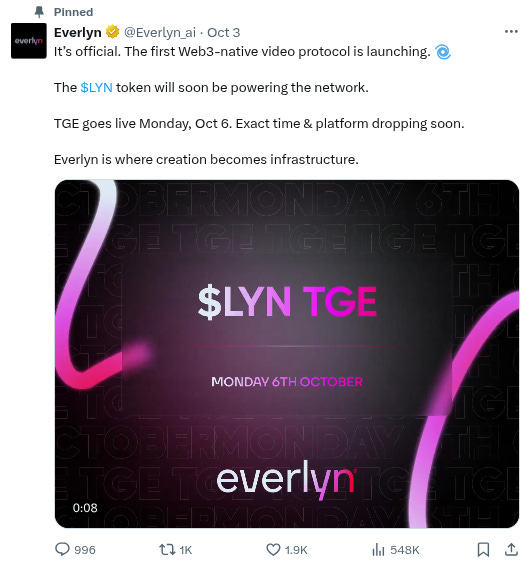Click the 0:08 video duration label
This screenshot has height=562, width=532.
(85, 508)
